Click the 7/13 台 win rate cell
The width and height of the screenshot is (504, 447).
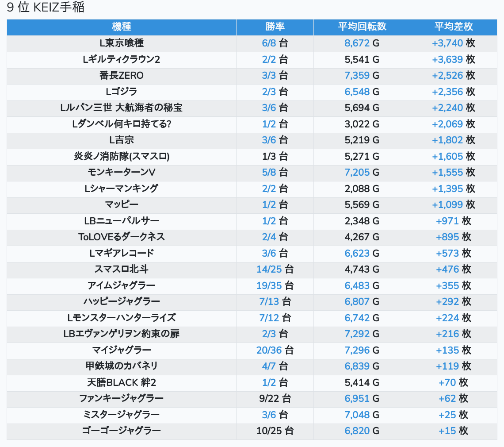[275, 302]
